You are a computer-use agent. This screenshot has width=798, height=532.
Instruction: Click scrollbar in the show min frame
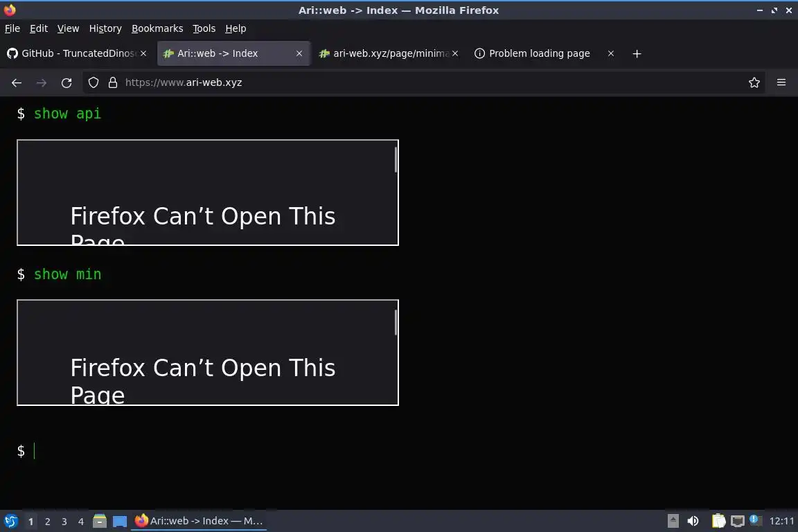396,323
